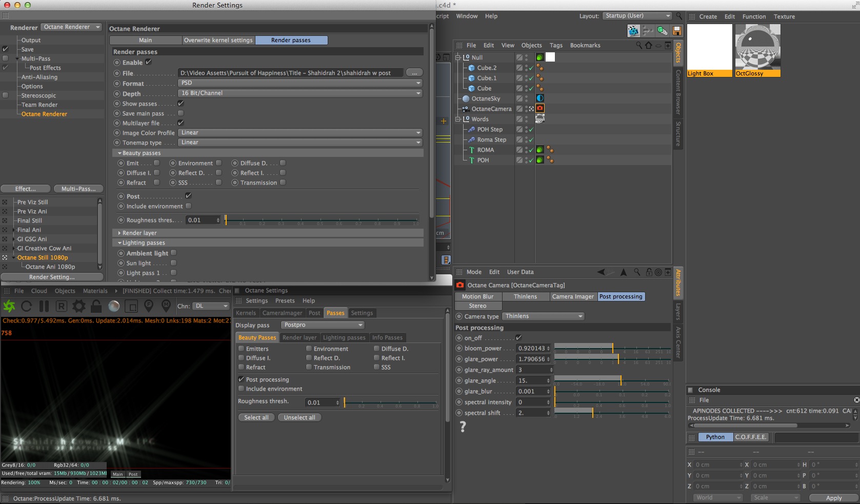Click the magnifier icon beside the Layout dropdown
Viewport: 860px width, 504px height.
coord(679,16)
